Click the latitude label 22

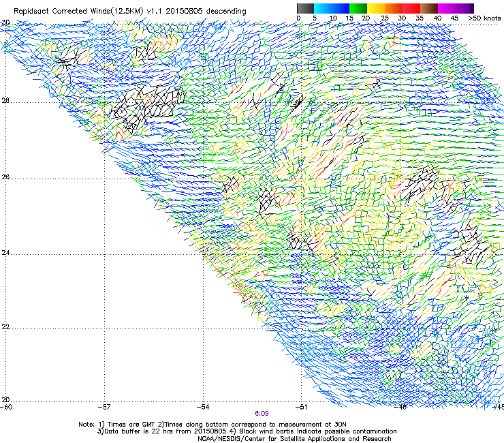click(x=5, y=326)
